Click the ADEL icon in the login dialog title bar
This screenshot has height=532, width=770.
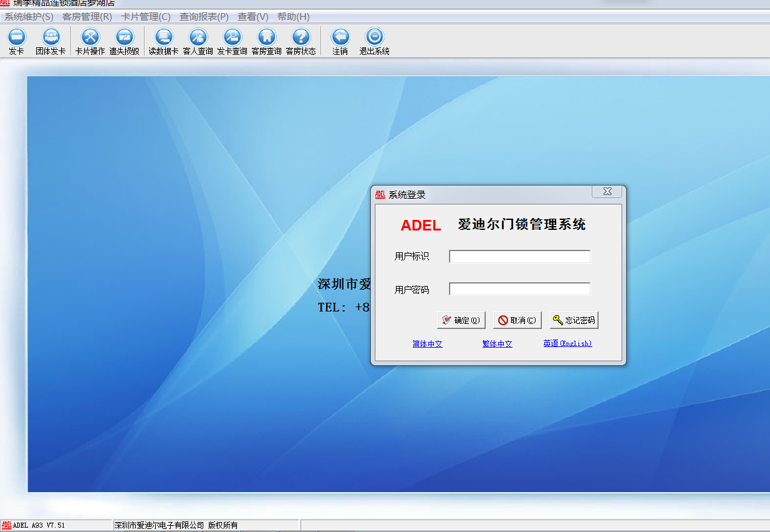pyautogui.click(x=380, y=194)
